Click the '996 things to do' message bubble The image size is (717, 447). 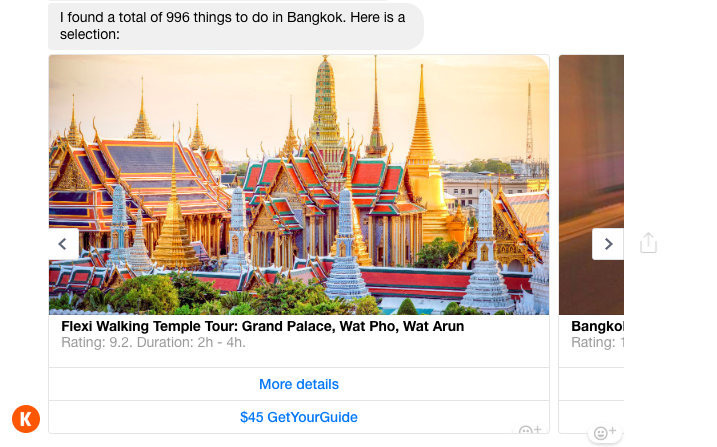coord(235,26)
